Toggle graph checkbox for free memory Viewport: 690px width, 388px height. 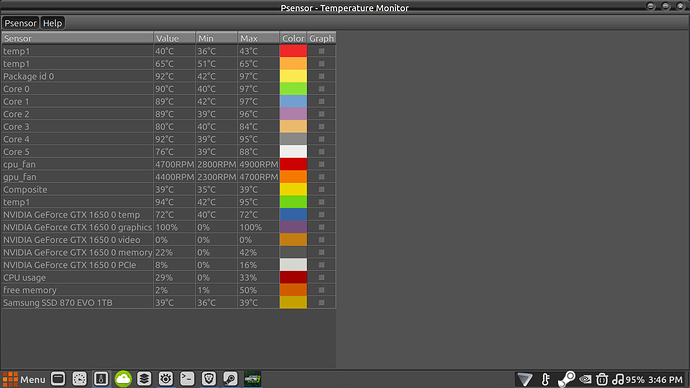coord(322,290)
